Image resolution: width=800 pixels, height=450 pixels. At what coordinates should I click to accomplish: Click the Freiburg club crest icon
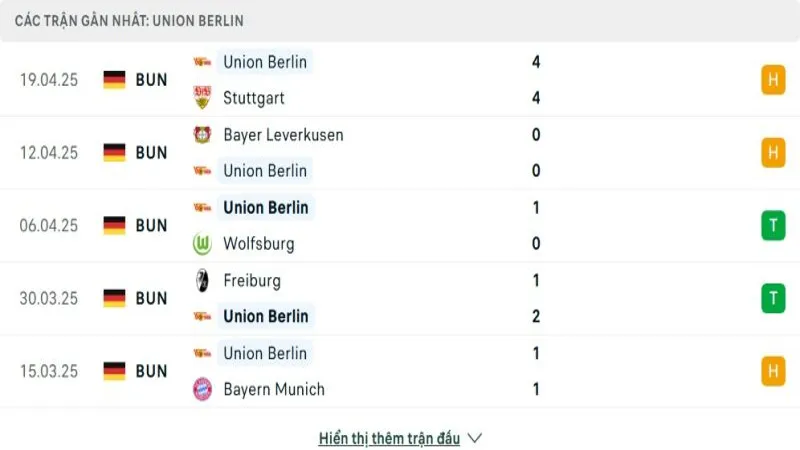tap(203, 281)
